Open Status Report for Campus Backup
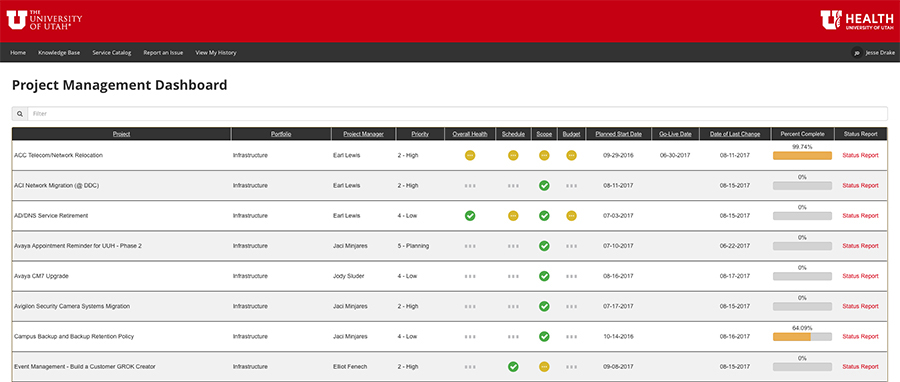Image resolution: width=900 pixels, height=382 pixels. pyautogui.click(x=860, y=336)
